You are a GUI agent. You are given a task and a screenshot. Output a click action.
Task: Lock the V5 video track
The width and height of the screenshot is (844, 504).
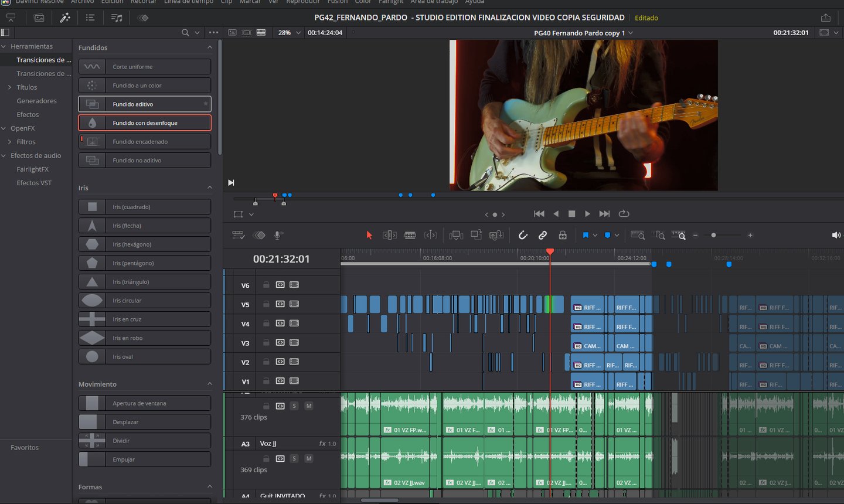tap(266, 304)
